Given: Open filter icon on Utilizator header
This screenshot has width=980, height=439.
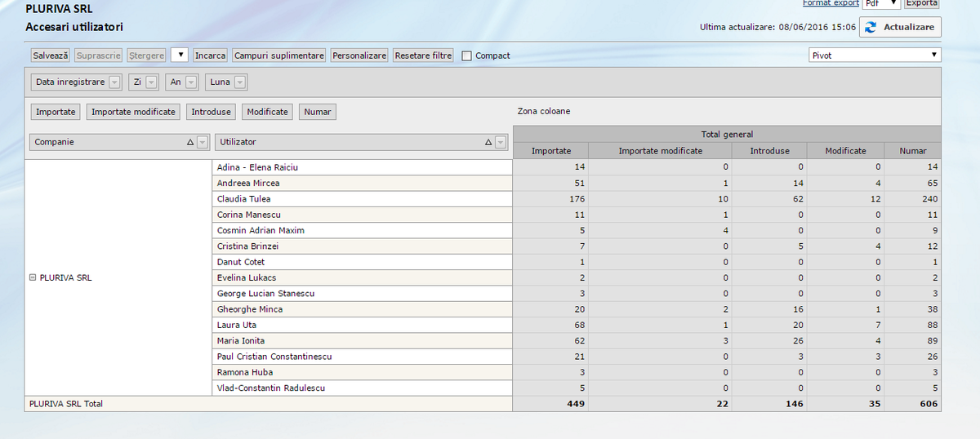Looking at the screenshot, I should pyautogui.click(x=501, y=143).
